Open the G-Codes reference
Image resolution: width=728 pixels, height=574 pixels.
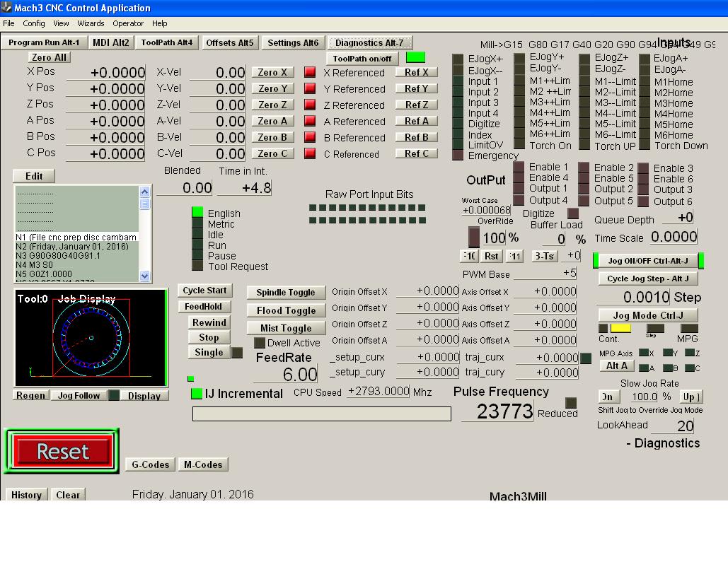point(151,464)
